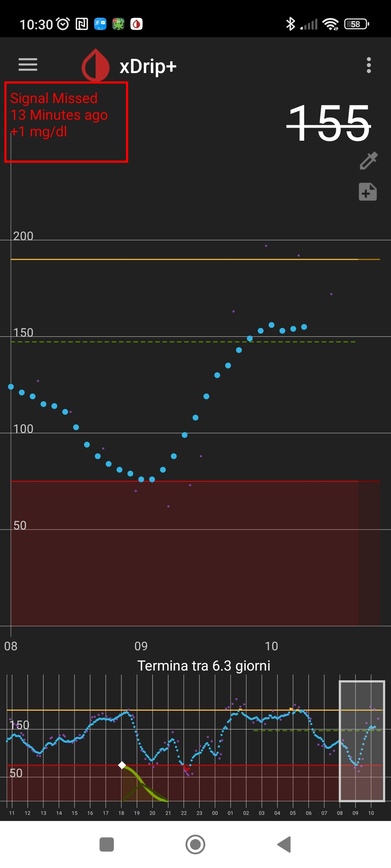The image size is (391, 868).
Task: Tap the '+1 mg/dl' delta text
Action: point(39,132)
